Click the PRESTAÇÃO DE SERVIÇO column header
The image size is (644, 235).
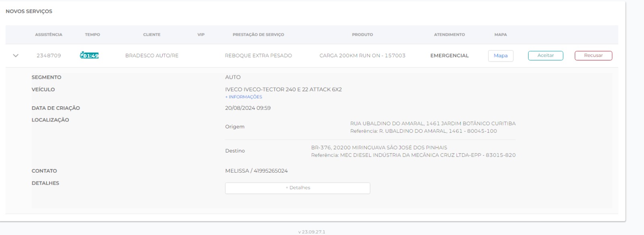(x=258, y=35)
